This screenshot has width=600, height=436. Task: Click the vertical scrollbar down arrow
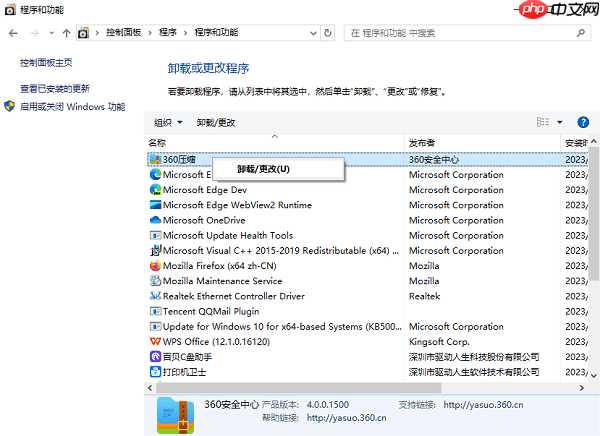click(x=594, y=376)
